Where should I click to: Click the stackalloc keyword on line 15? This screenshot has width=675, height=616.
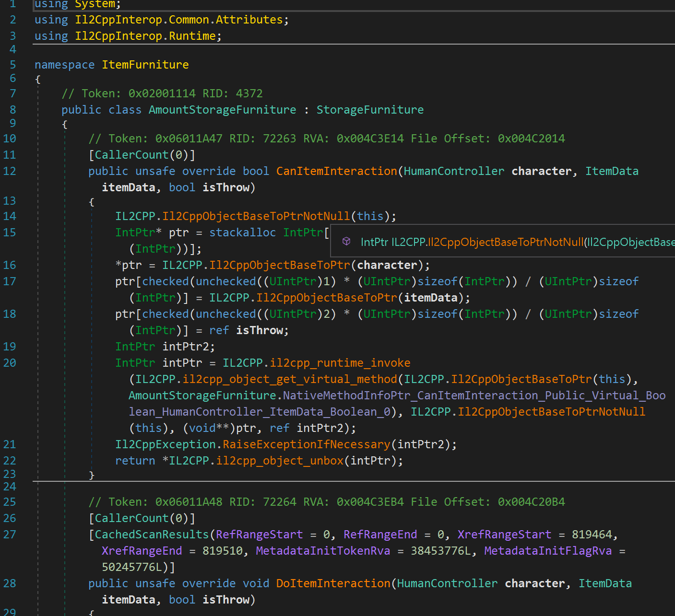[x=243, y=232]
